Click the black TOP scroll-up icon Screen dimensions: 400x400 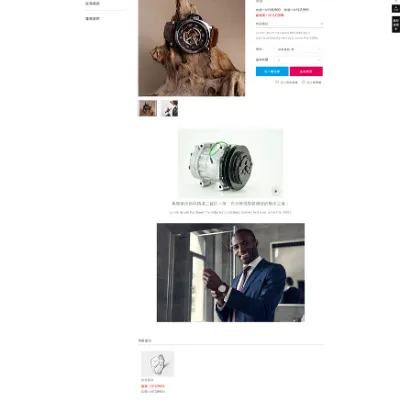[396, 8]
